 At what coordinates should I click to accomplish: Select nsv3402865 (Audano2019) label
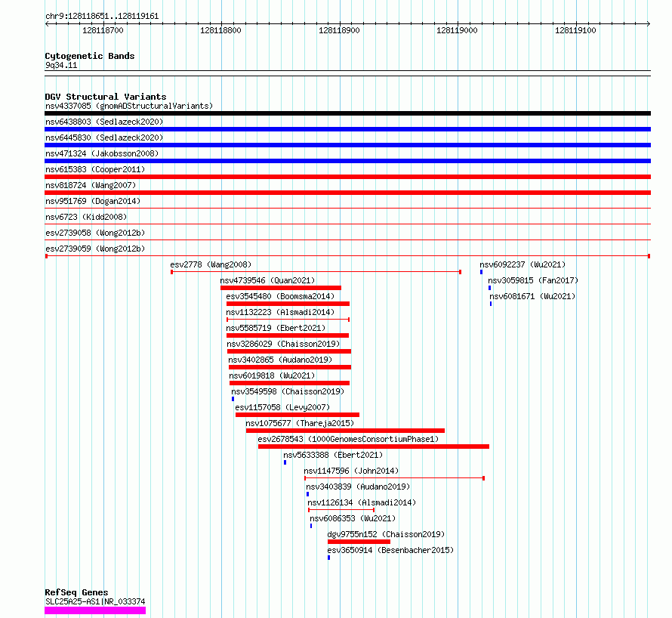(280, 360)
